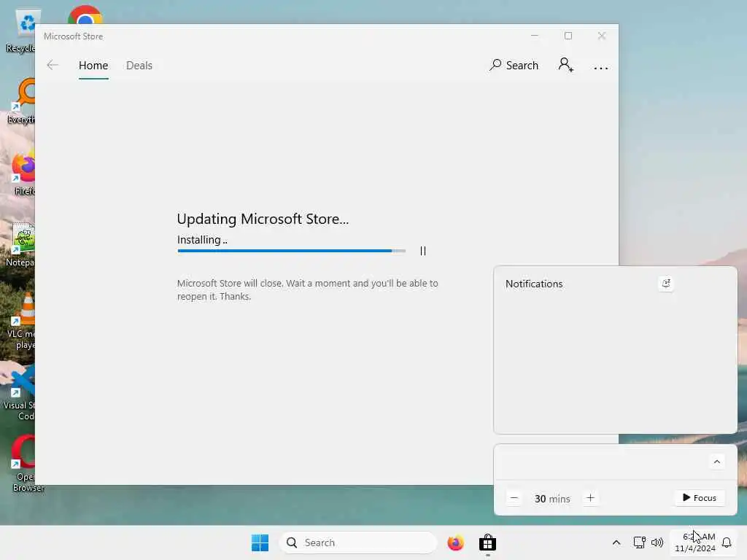Viewport: 747px width, 560px height.
Task: Open the network status tray icon
Action: pyautogui.click(x=639, y=542)
